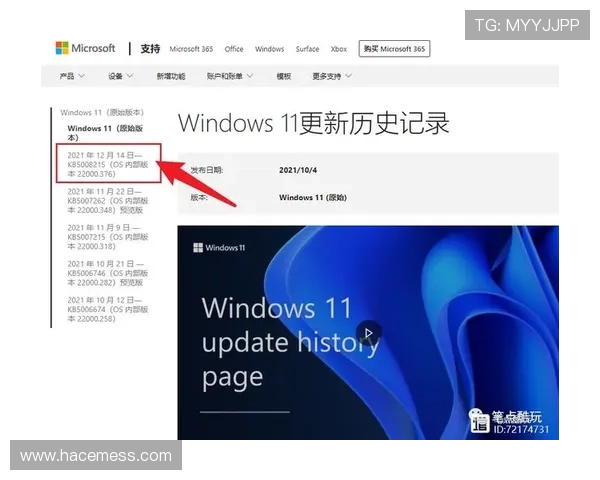This screenshot has height=480, width=600.
Task: Click the 发布日期 label
Action: click(x=207, y=170)
